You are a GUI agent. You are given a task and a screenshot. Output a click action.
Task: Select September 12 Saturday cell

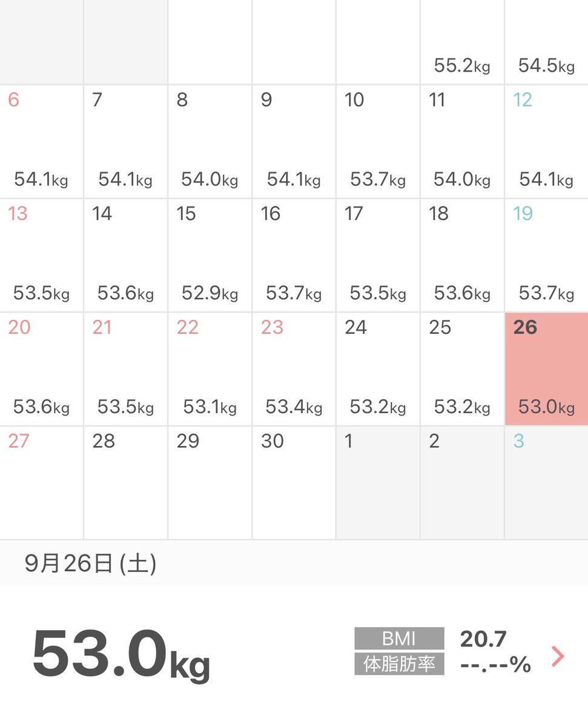point(546,141)
